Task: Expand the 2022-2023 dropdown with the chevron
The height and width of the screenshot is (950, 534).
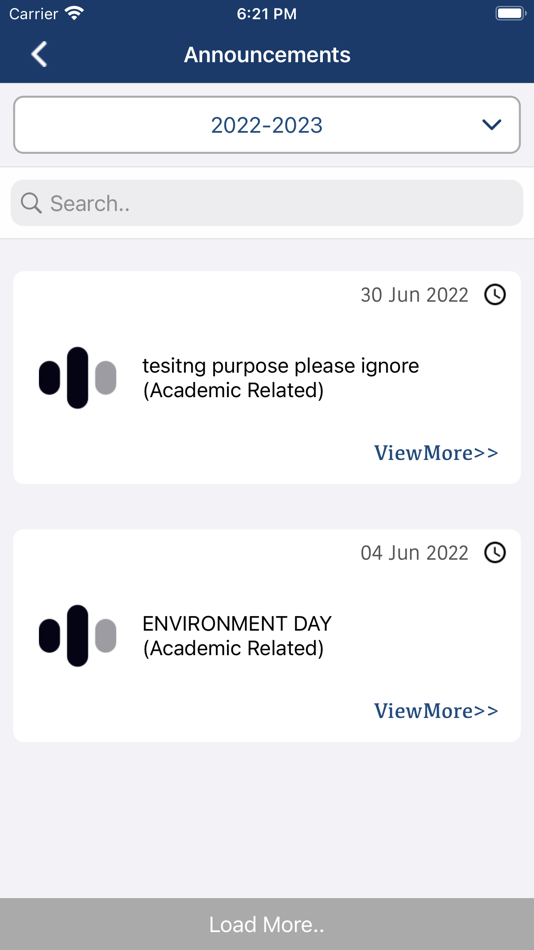Action: point(492,125)
